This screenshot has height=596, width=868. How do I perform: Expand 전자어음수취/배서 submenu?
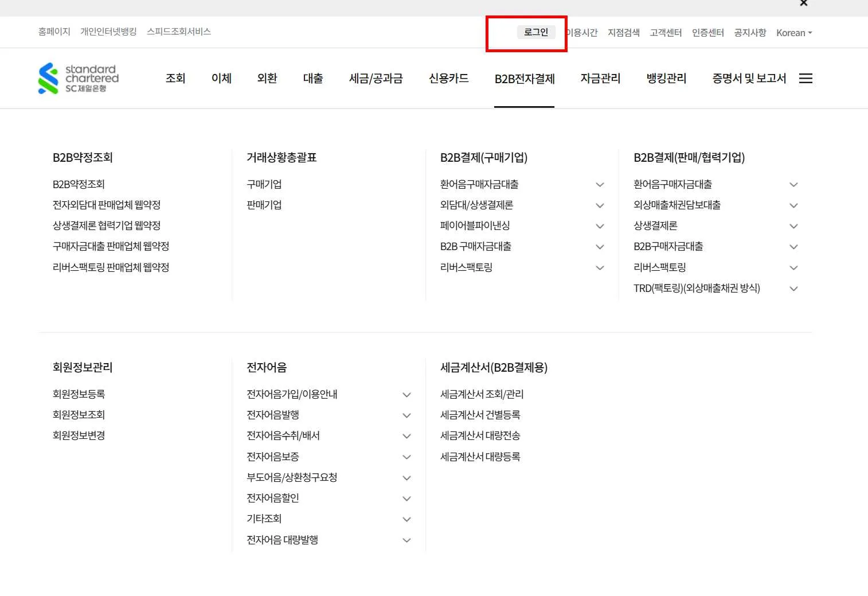coord(406,436)
